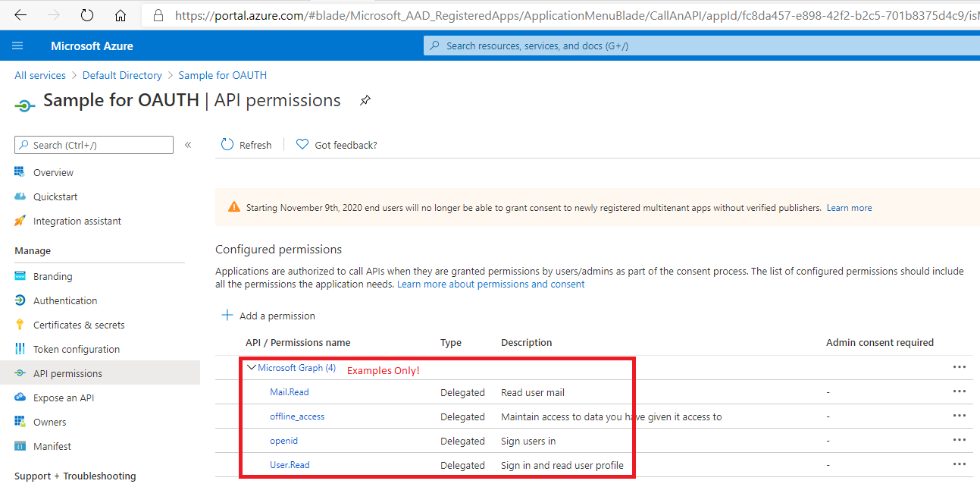Click the Sample for OAUTH breadcrumb
The width and height of the screenshot is (980, 484).
coord(223,75)
